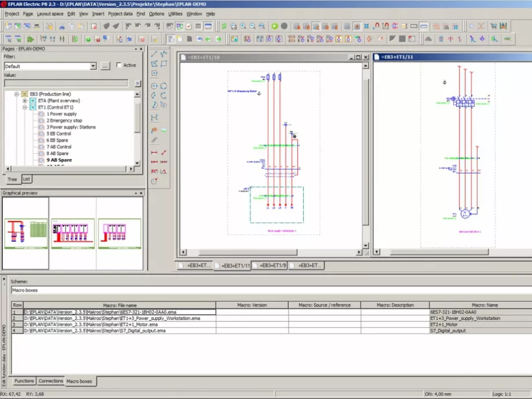The image size is (532, 399).
Task: Click the shopping cart icon
Action: click(494, 26)
